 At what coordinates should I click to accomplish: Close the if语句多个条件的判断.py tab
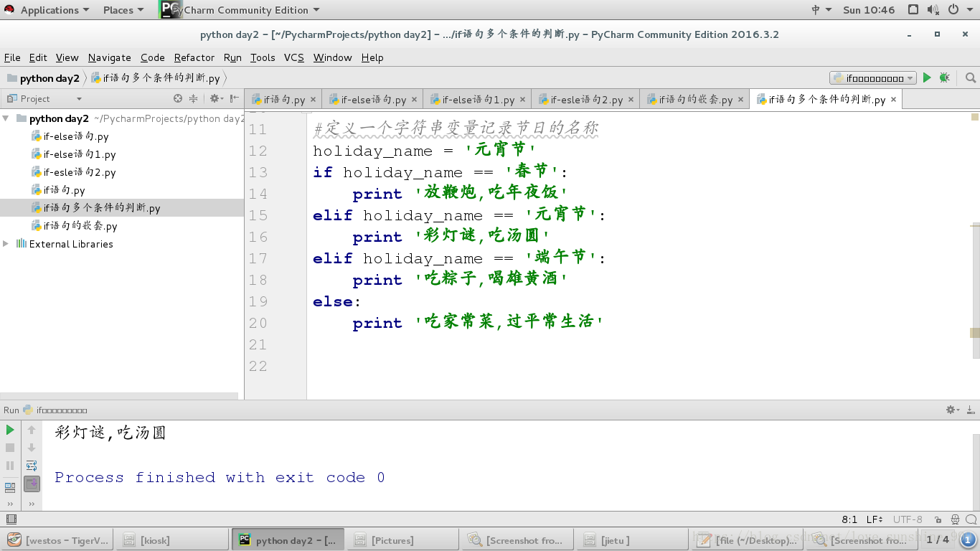(893, 100)
